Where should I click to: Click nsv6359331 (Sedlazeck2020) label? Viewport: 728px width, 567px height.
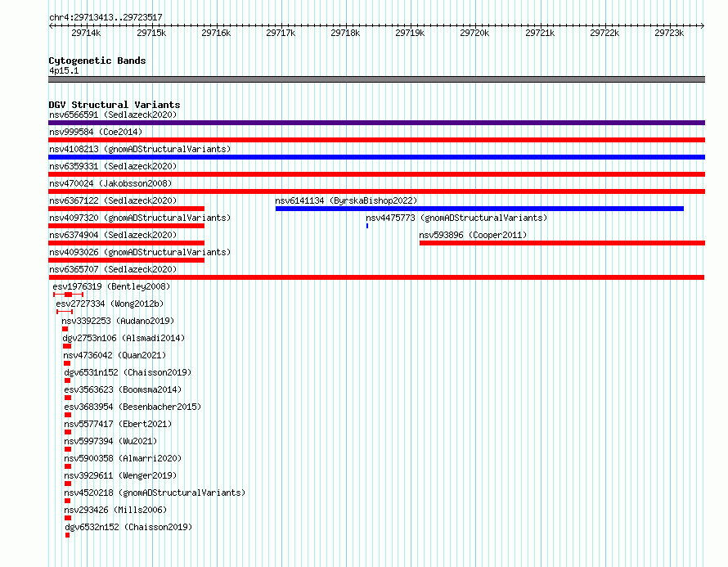(x=113, y=166)
